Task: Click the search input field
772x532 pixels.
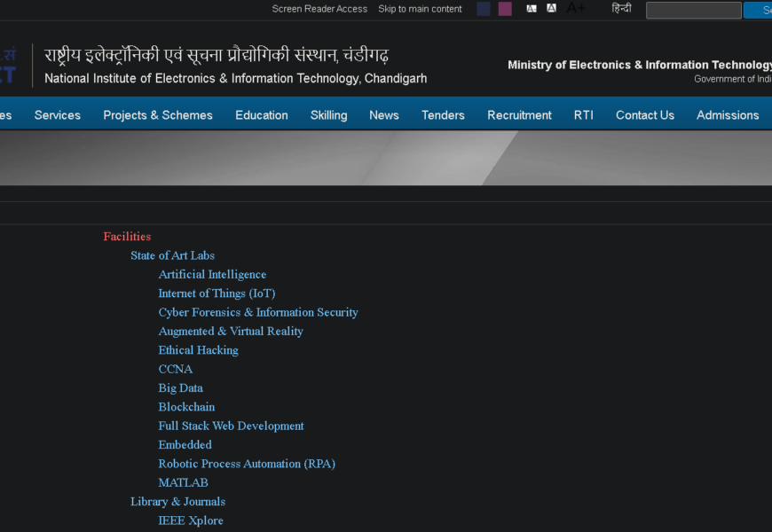Action: click(693, 11)
